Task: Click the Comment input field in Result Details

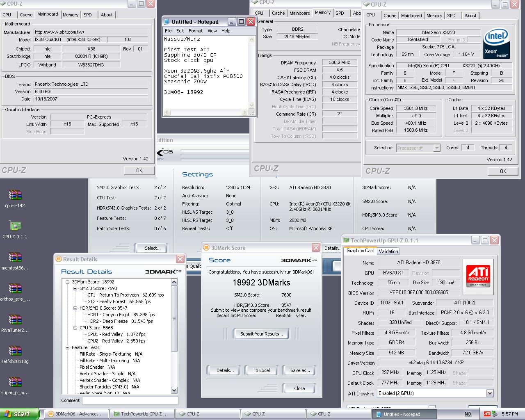Action: coord(130,400)
